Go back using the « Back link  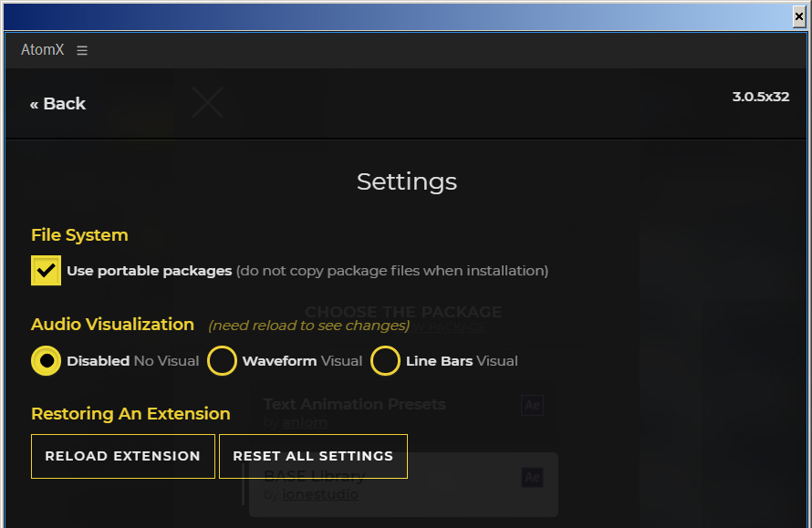coord(57,104)
